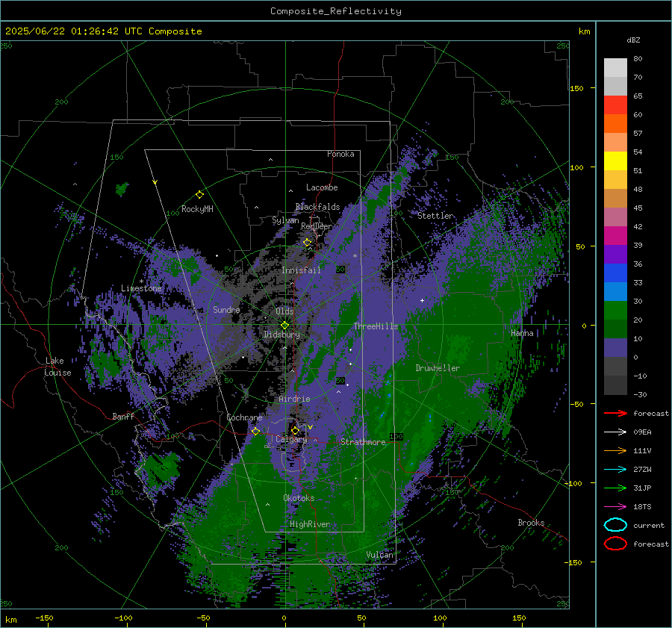The width and height of the screenshot is (672, 628).
Task: Select the magenta 39–42 dBZ swatch
Action: (615, 236)
